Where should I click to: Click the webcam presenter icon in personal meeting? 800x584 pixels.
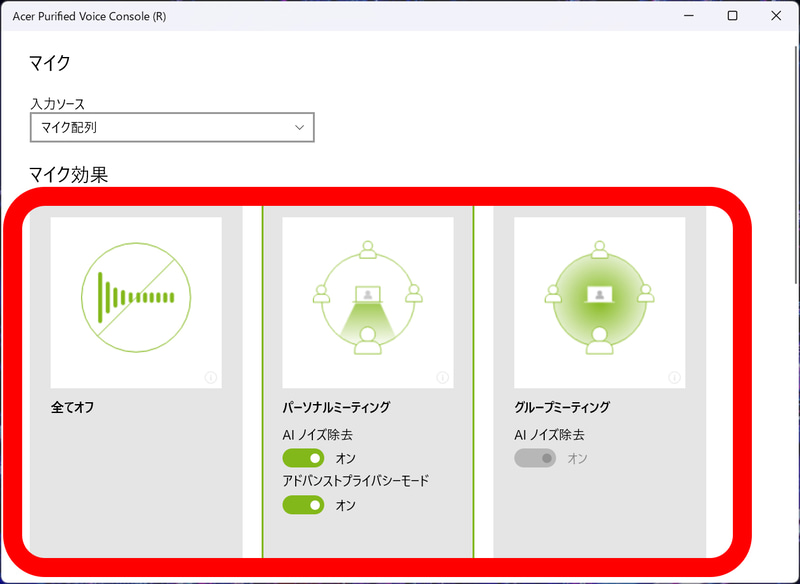click(368, 288)
